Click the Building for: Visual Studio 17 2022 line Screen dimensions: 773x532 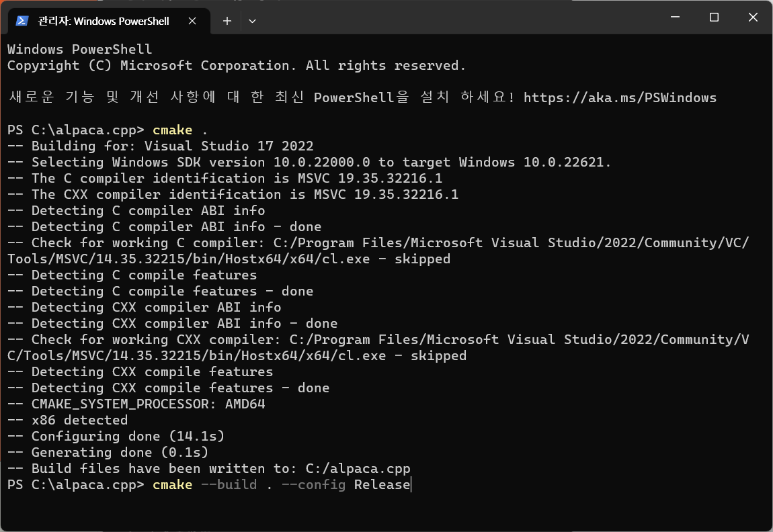[x=161, y=146]
